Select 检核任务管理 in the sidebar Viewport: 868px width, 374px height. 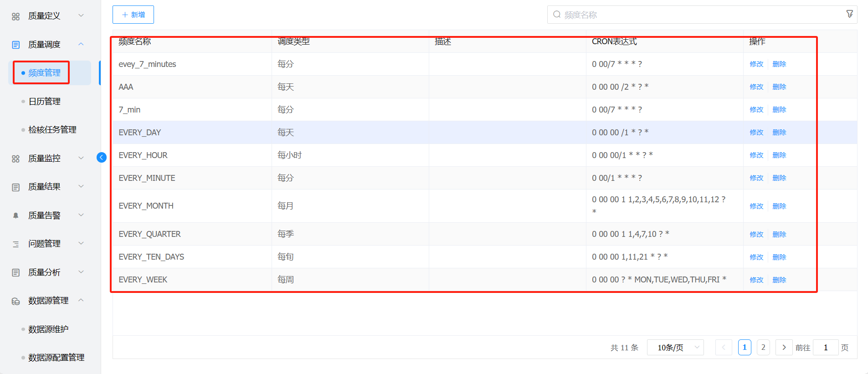[x=52, y=130]
